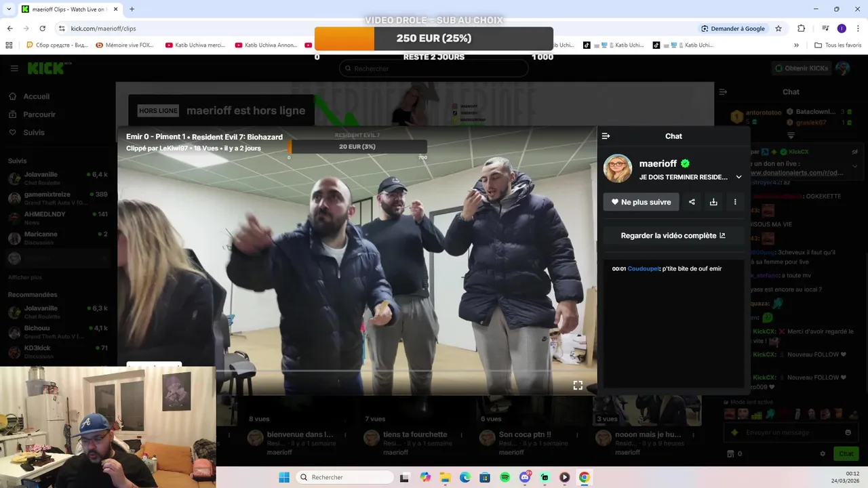
Task: Open File Explorer from the taskbar
Action: (445, 477)
